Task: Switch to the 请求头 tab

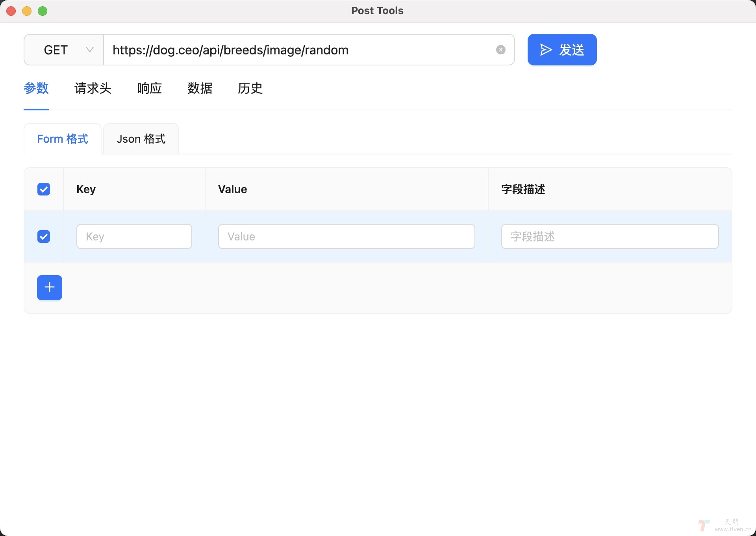Action: click(x=93, y=88)
